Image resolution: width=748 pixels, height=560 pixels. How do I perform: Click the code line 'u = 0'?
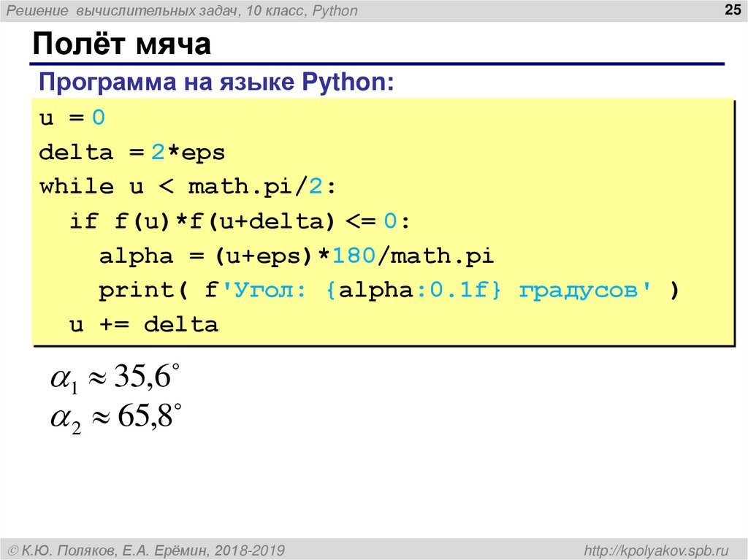tap(72, 118)
